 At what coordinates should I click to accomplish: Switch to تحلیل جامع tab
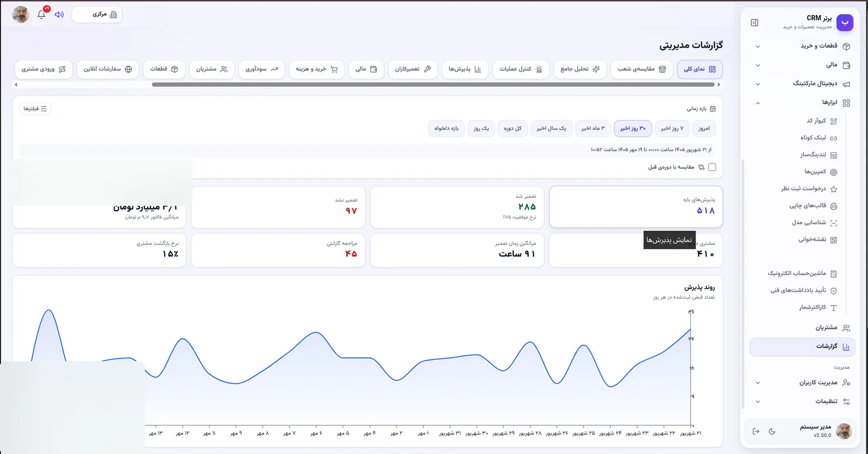point(580,70)
